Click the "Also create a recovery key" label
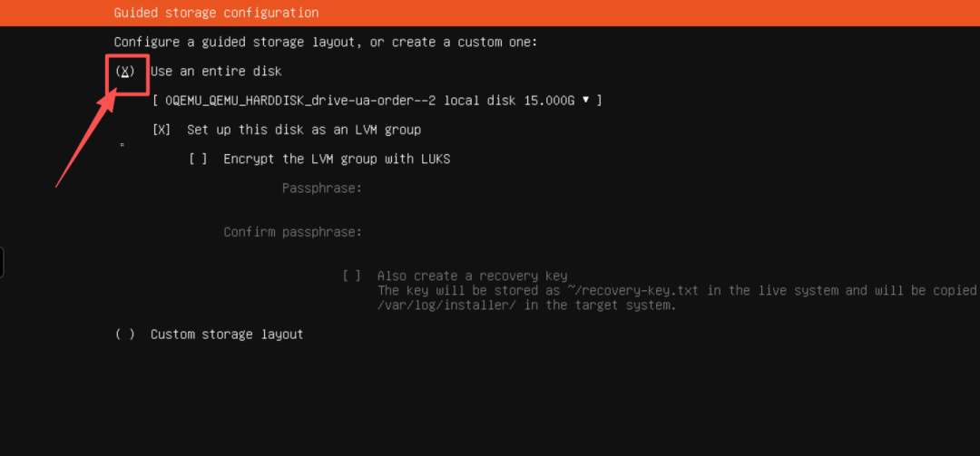Viewport: 980px width, 456px height. [x=472, y=276]
